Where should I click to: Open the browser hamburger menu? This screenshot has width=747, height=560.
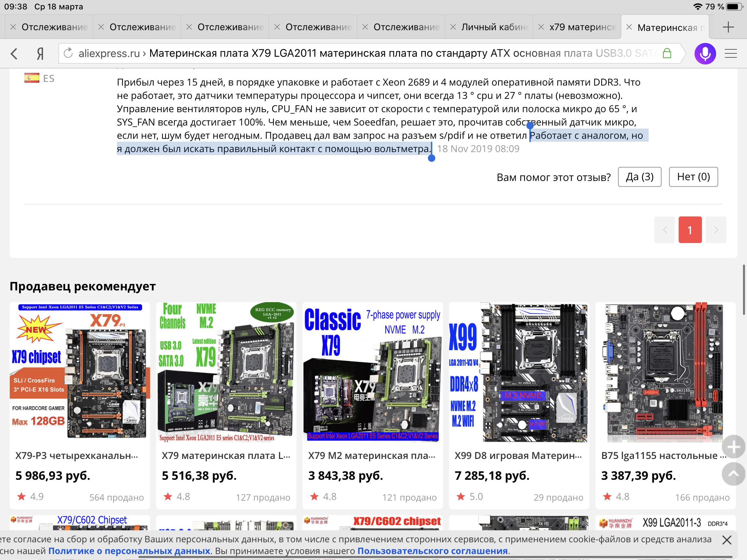731,53
